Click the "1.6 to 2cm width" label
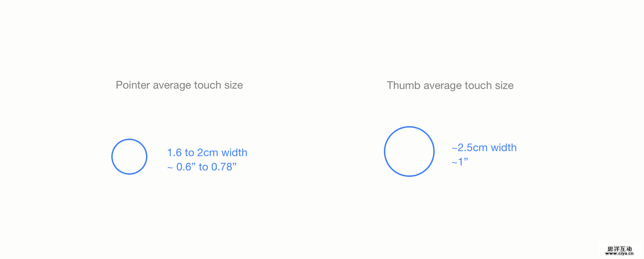644x259 pixels. (x=207, y=153)
